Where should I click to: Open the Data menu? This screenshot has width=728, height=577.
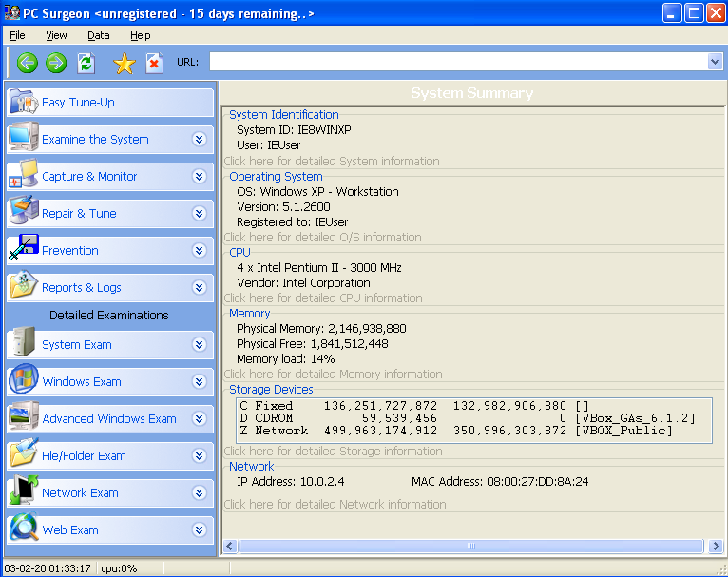coord(99,35)
